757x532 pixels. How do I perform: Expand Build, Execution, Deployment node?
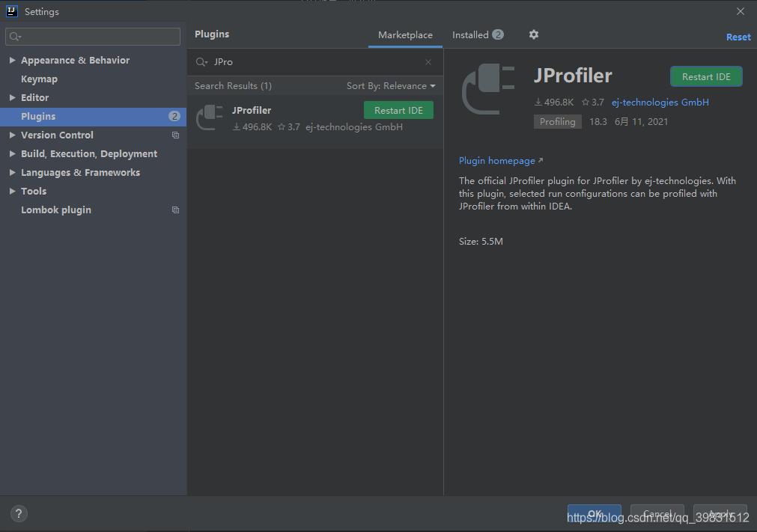pyautogui.click(x=12, y=154)
